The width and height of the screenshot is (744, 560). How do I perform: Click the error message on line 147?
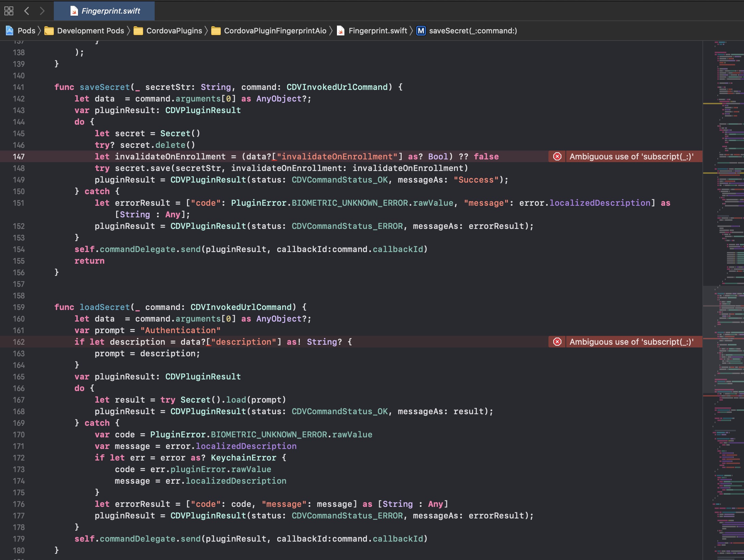pyautogui.click(x=631, y=157)
